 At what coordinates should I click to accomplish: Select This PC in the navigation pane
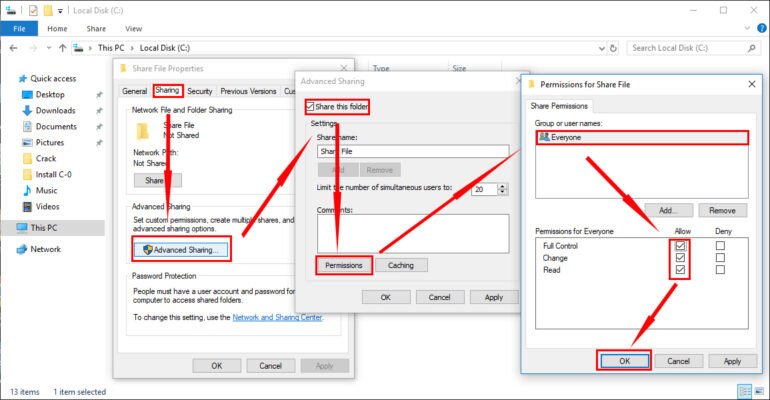tap(44, 228)
